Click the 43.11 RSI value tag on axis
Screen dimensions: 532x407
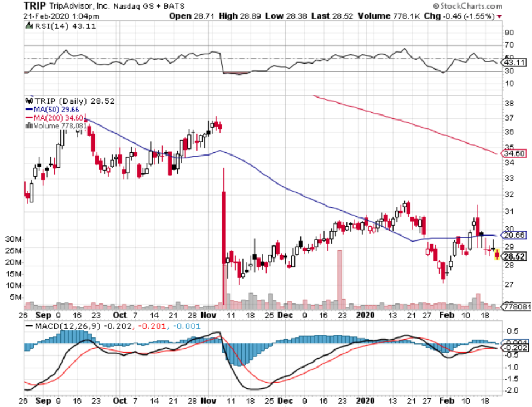click(514, 62)
